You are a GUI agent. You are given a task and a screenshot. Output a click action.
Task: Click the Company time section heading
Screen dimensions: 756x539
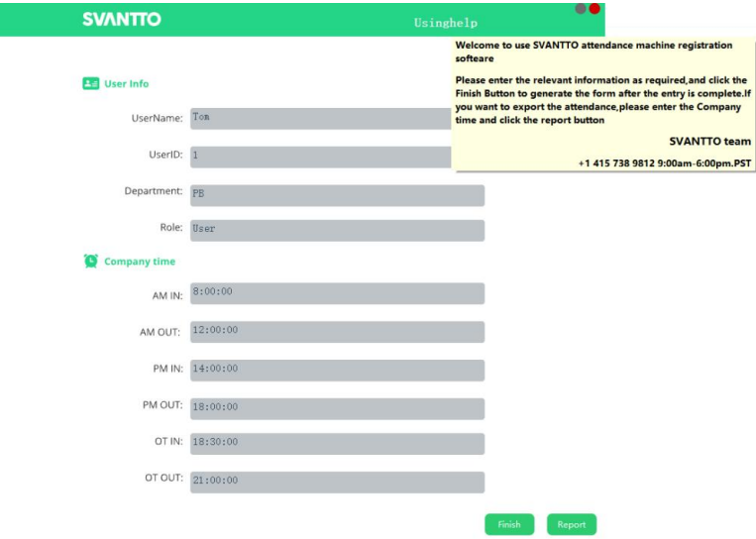tap(140, 262)
